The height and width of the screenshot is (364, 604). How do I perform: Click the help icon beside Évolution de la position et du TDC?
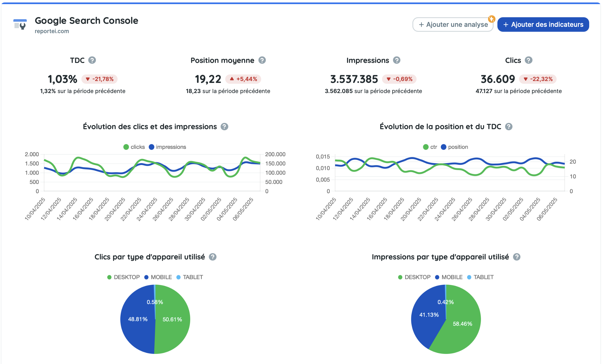coord(509,127)
